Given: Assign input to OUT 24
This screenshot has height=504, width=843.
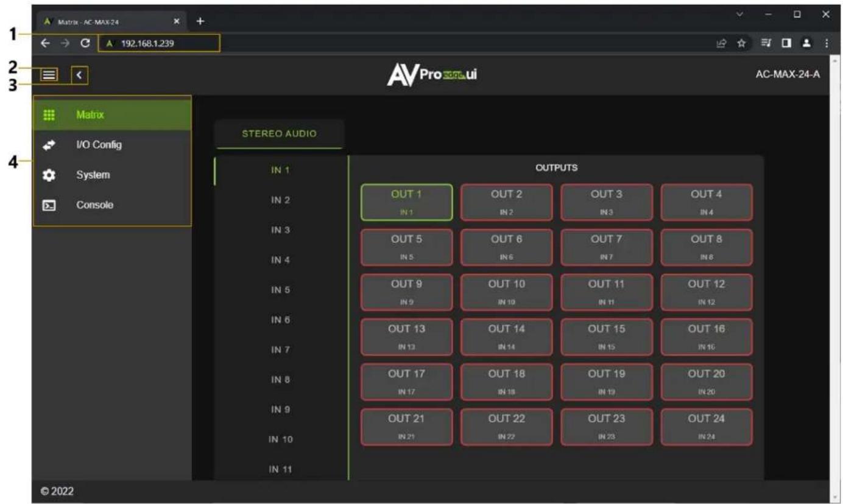Looking at the screenshot, I should click(x=707, y=427).
